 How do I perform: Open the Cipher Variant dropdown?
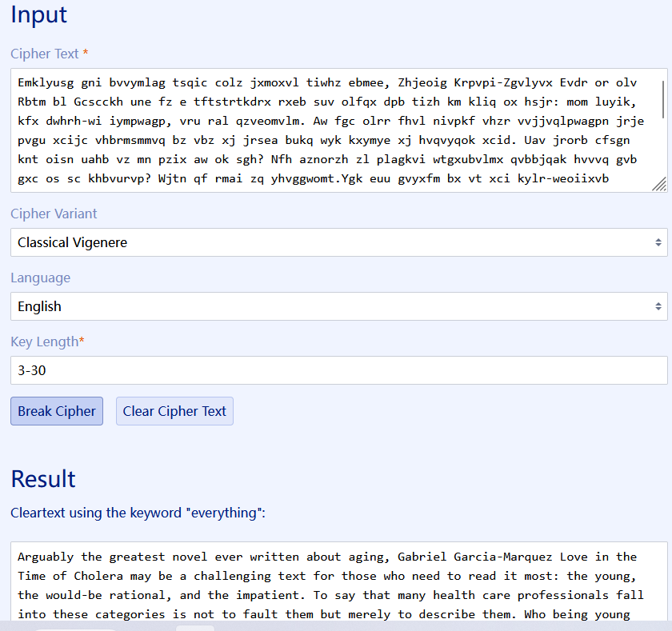338,242
